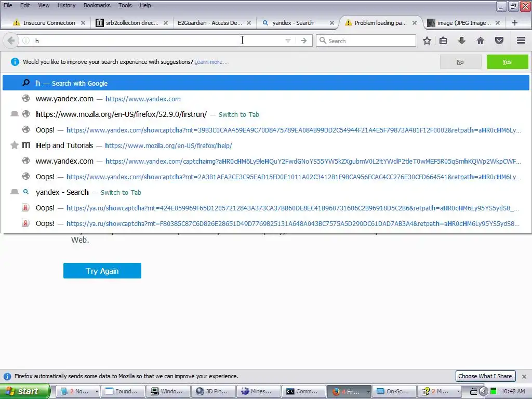Open the History menu
The image size is (532, 399).
click(66, 5)
